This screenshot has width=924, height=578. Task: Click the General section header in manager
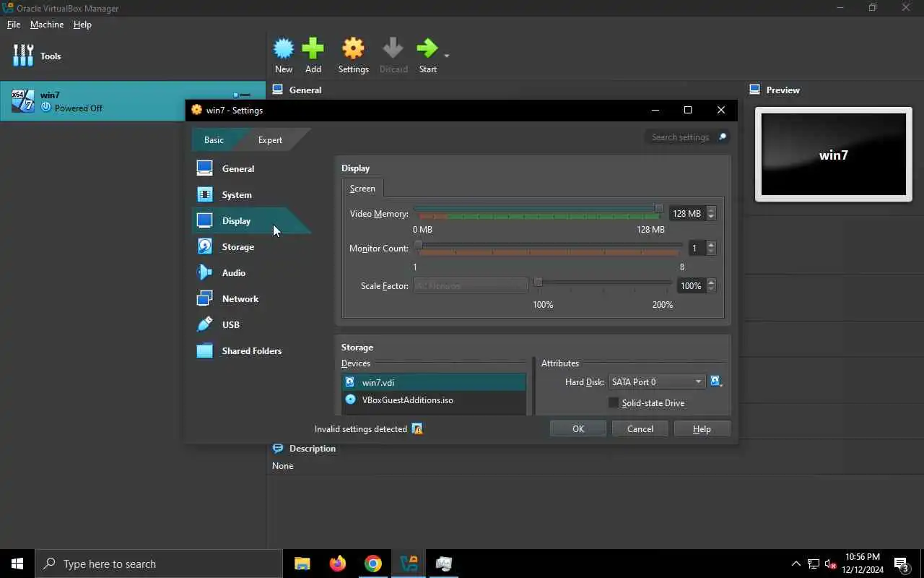(x=305, y=90)
